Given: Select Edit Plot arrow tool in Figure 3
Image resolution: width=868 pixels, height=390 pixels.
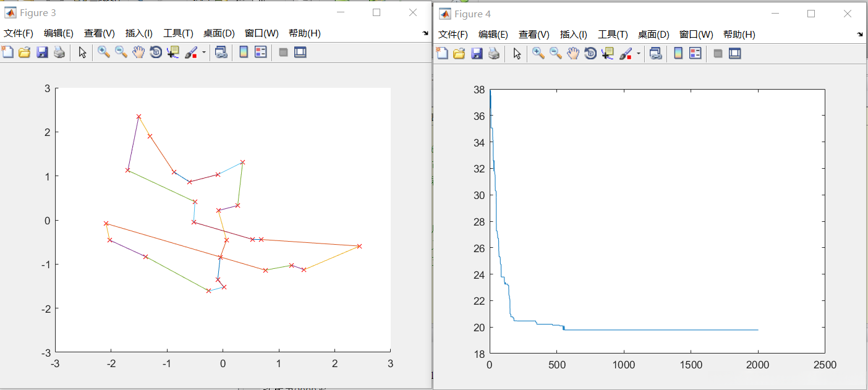Looking at the screenshot, I should pos(82,53).
